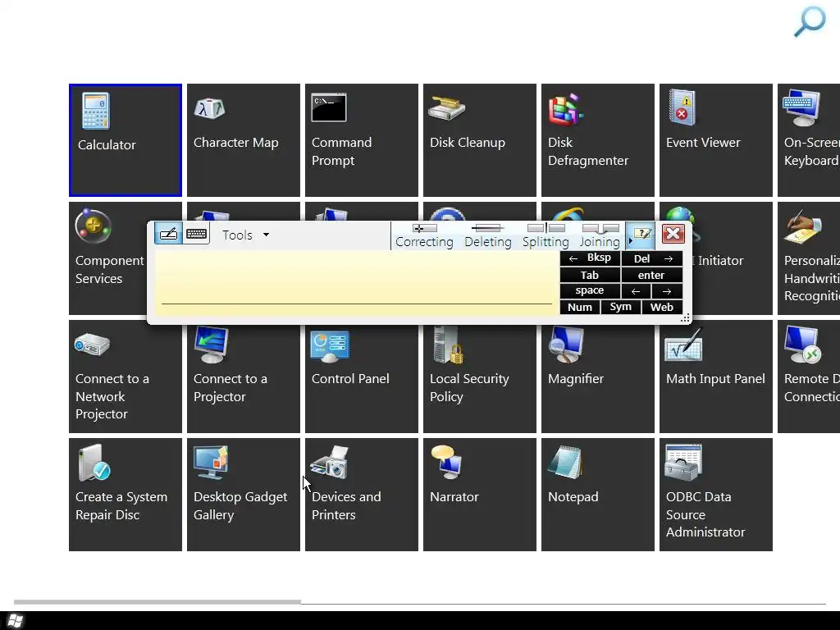This screenshot has height=630, width=840.
Task: Click the Tab key in input panel
Action: (x=591, y=275)
